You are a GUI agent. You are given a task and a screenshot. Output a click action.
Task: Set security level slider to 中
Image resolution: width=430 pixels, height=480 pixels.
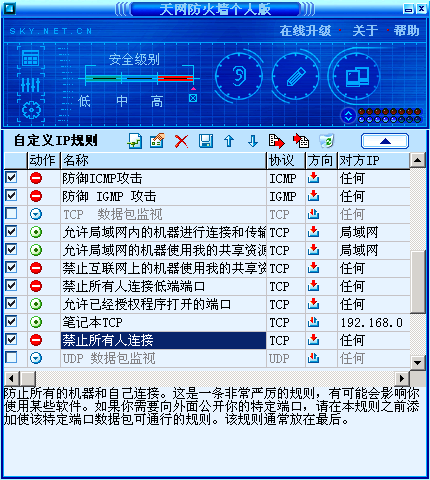tap(122, 101)
